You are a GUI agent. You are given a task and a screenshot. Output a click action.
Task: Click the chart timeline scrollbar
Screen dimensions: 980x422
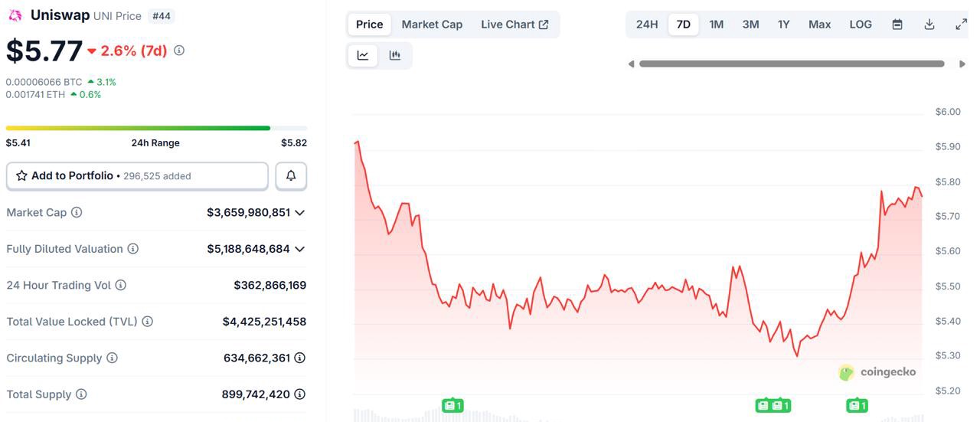[x=792, y=64]
